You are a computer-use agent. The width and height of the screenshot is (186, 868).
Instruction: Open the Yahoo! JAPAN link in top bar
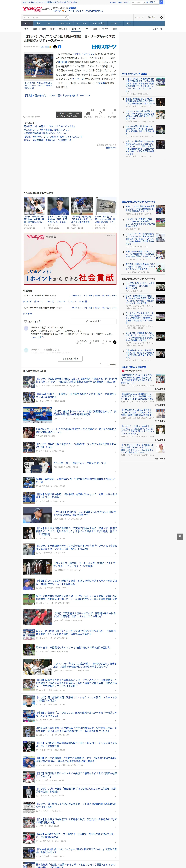click(x=116, y=2)
